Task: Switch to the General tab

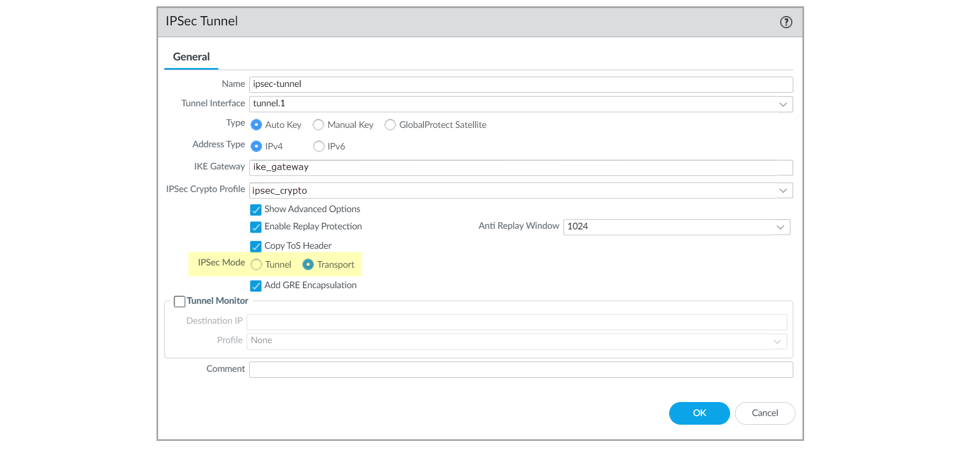Action: pos(191,57)
